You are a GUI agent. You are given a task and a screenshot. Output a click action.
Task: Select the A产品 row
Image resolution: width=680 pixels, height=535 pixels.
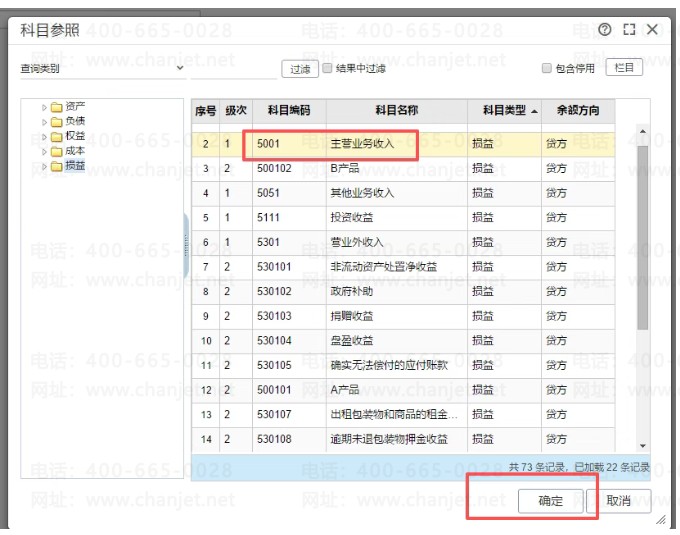403,390
